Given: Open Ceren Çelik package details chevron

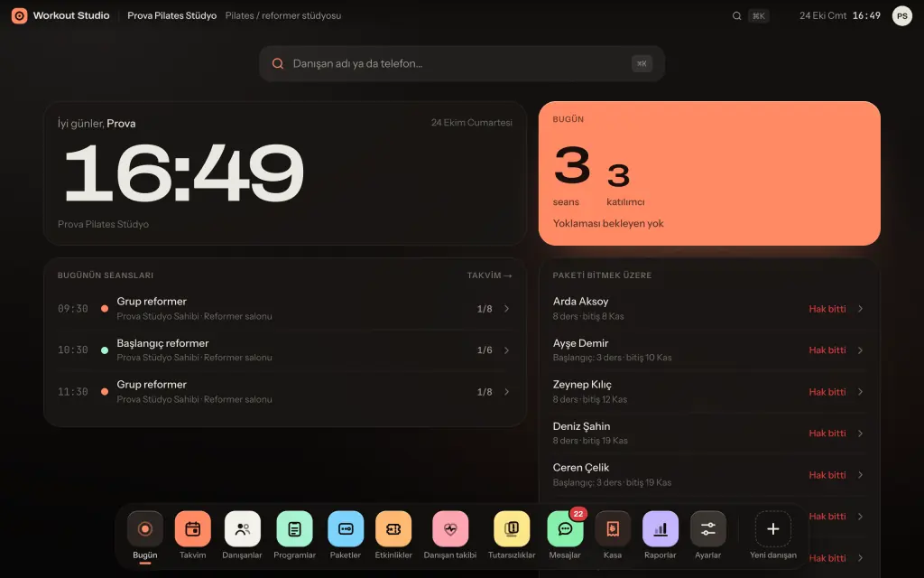Looking at the screenshot, I should pos(860,475).
